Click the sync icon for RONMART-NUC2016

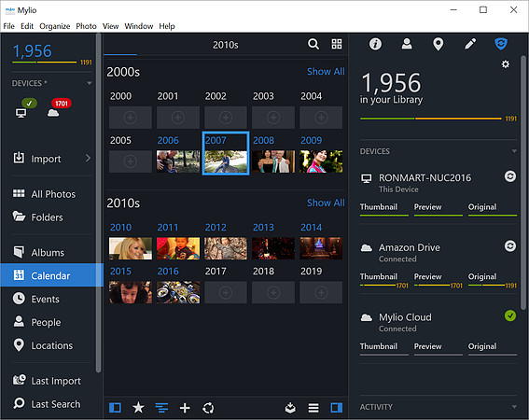[510, 176]
